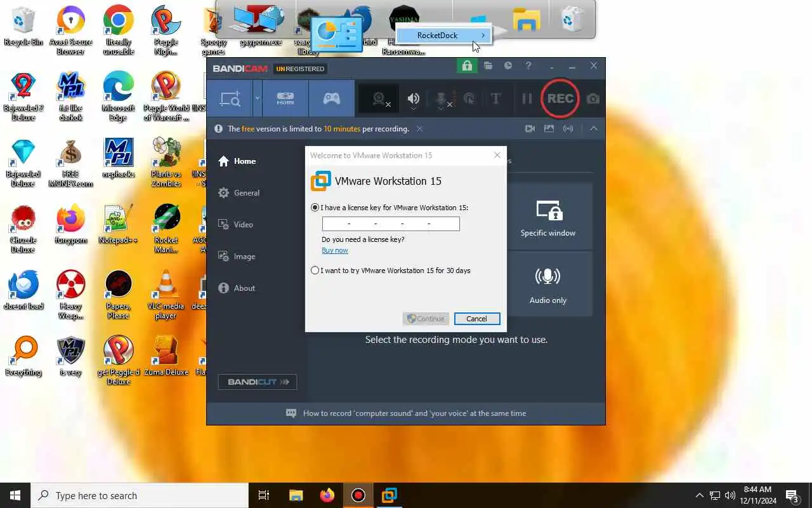Switch to HDMI device recording mode
The image size is (812, 508).
click(285, 98)
